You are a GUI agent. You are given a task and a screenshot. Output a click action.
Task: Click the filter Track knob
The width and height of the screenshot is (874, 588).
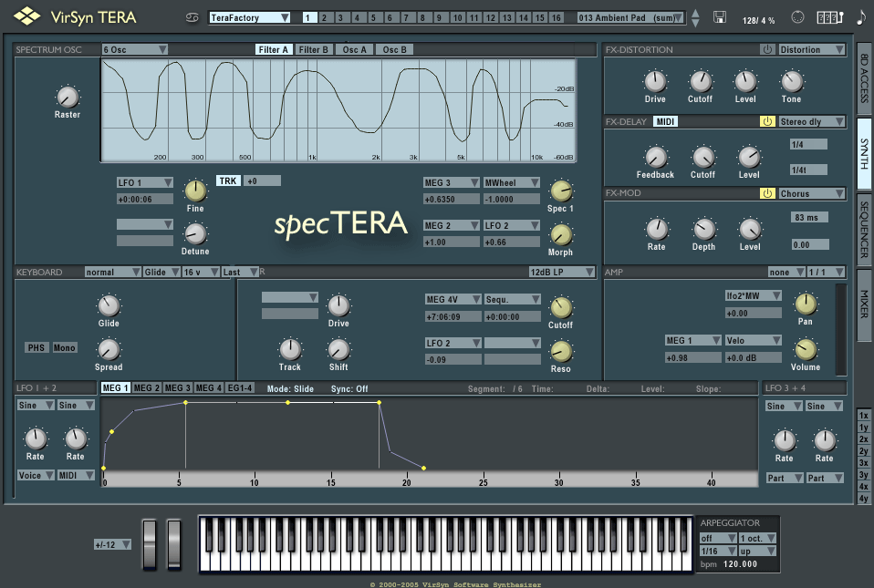[x=290, y=350]
